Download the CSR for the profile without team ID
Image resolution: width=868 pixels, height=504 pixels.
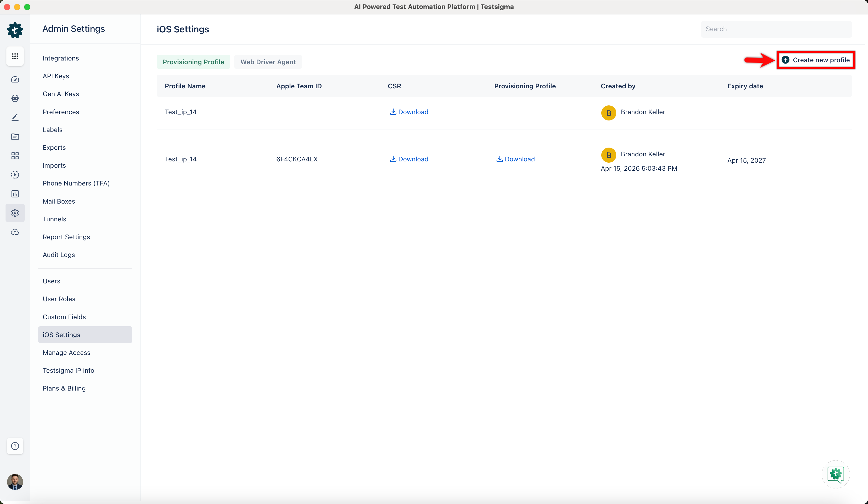click(x=409, y=112)
